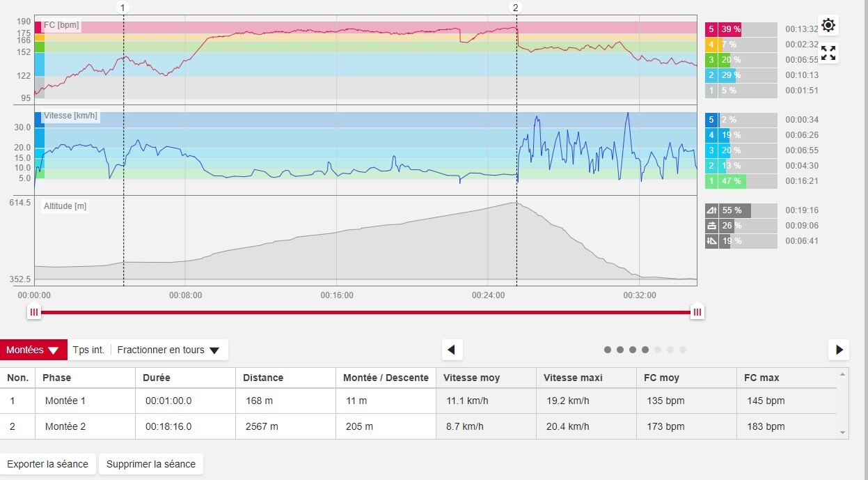This screenshot has width=868, height=480.
Task: Click the 20.4 km/h max speed cell
Action: point(586,426)
